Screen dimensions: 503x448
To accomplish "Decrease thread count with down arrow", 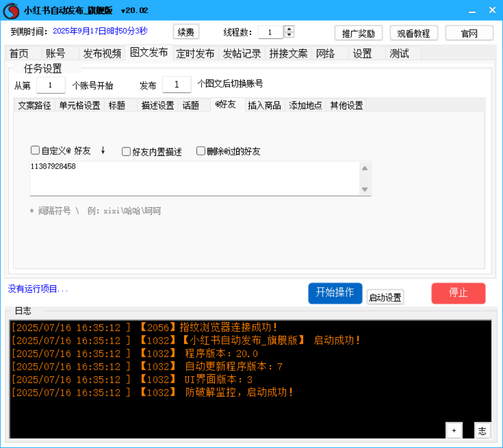I will pos(289,35).
